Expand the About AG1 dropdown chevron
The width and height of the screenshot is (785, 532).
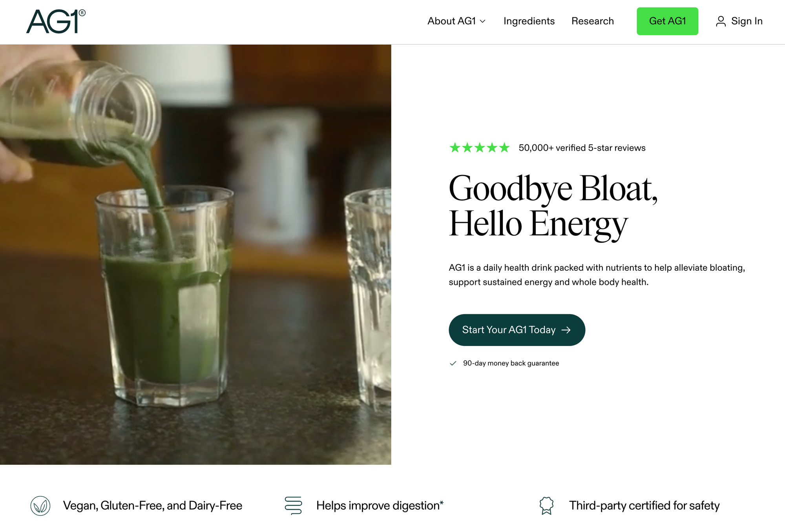483,21
